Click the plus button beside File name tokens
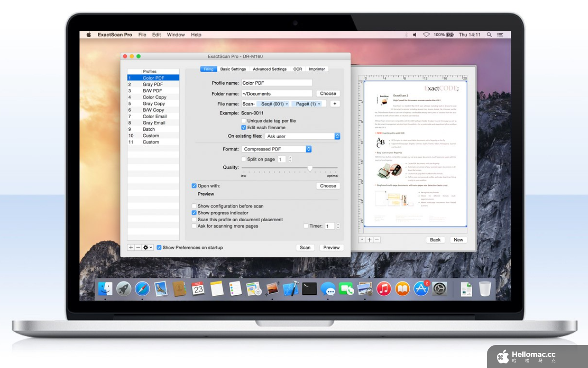The height and width of the screenshot is (368, 588). click(x=335, y=104)
